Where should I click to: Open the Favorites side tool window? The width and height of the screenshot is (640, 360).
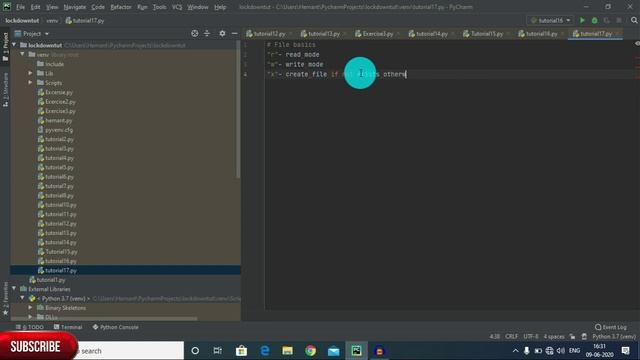click(5, 299)
